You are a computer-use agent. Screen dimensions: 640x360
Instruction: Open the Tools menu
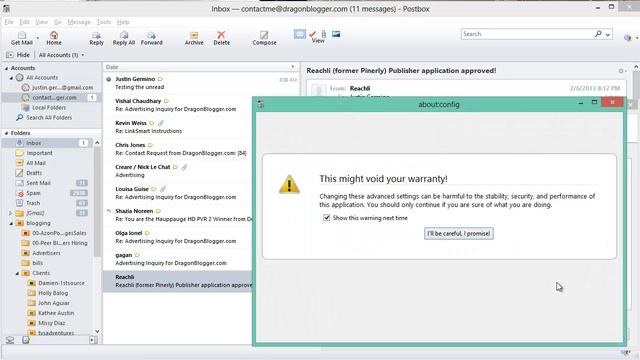tap(104, 22)
